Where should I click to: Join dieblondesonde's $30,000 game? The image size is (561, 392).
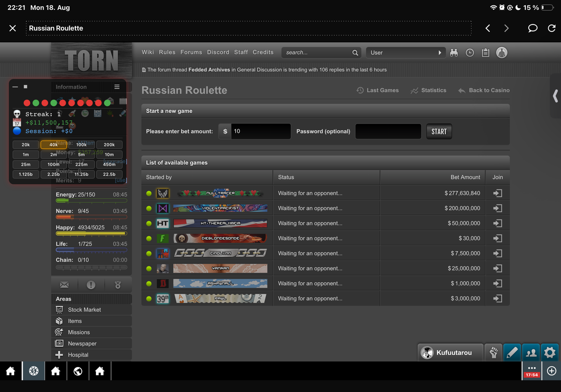tap(498, 238)
